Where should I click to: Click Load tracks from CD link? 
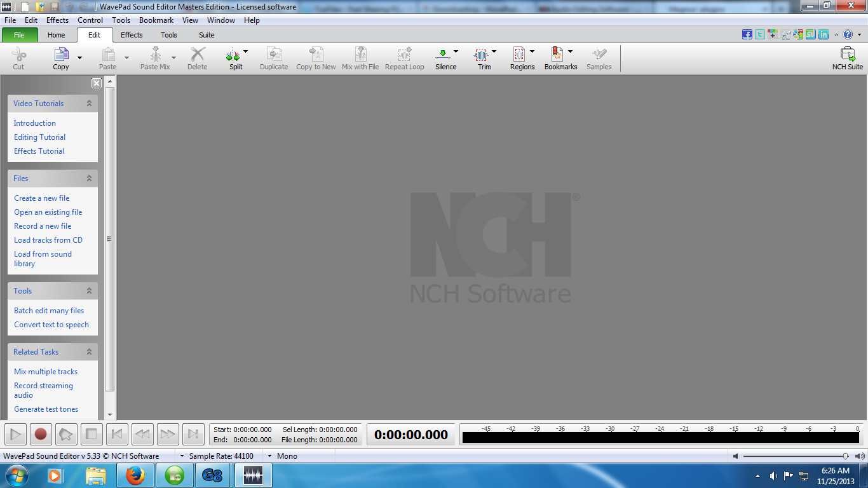pyautogui.click(x=48, y=240)
